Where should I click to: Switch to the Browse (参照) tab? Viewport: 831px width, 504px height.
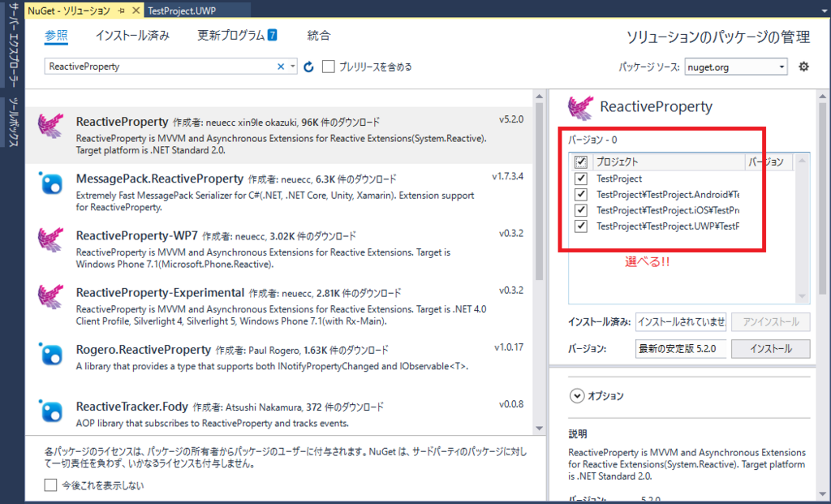pyautogui.click(x=56, y=36)
